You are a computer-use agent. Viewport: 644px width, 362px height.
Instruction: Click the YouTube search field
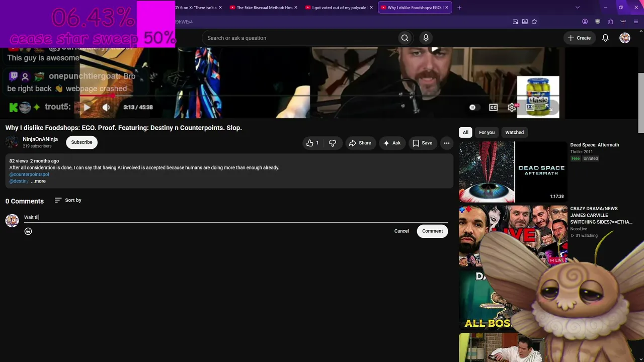299,38
